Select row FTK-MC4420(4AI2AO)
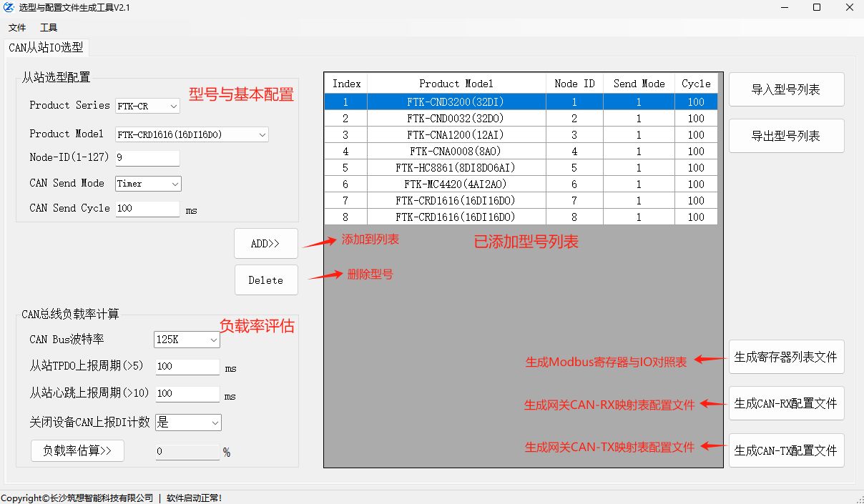This screenshot has height=504, width=864. click(521, 184)
